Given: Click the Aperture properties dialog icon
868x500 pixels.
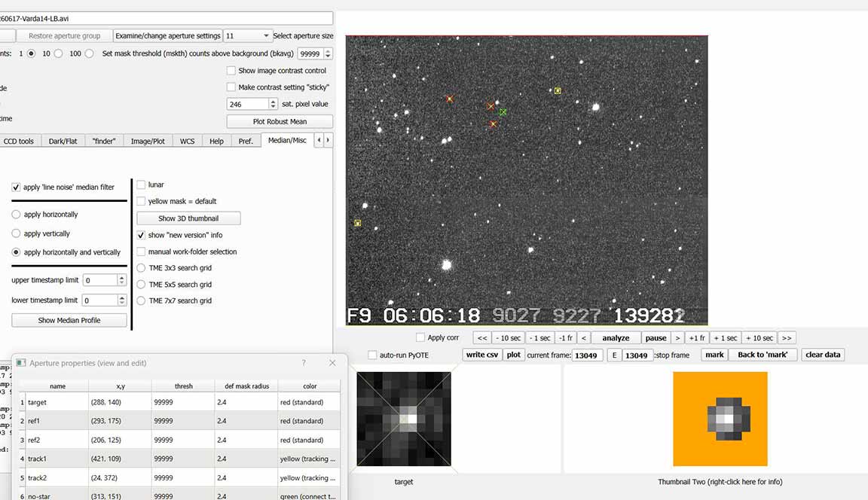Looking at the screenshot, I should tap(21, 363).
